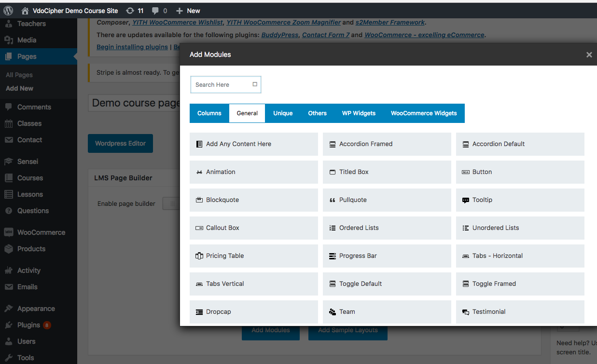
Task: Insert the Testimonial module
Action: (520, 312)
